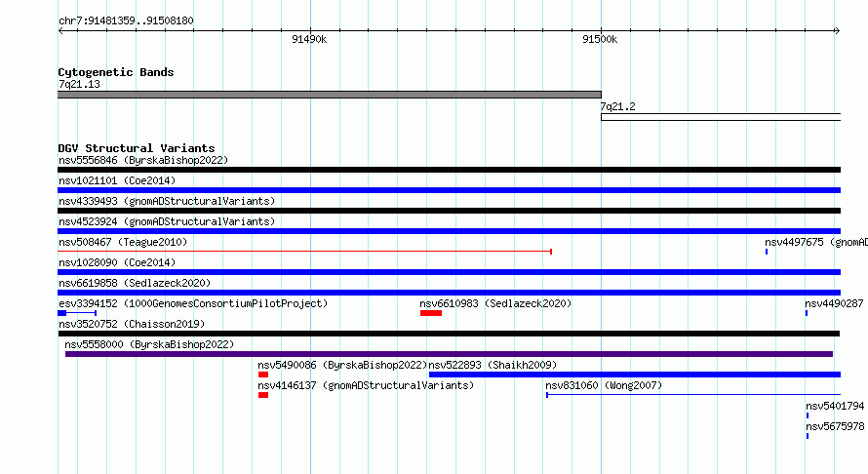Select the small blue nsv5401794 marker
Viewport: 868px width, 474px height.
(x=808, y=415)
